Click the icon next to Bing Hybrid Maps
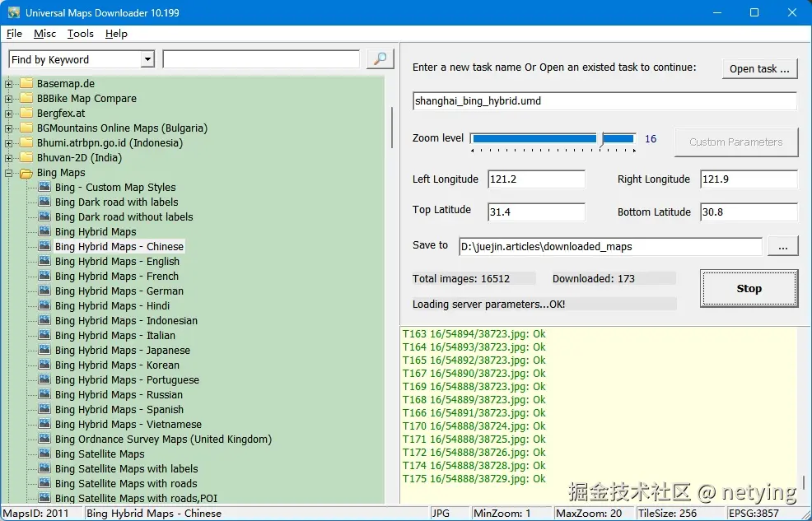Image resolution: width=812 pixels, height=521 pixels. click(x=44, y=231)
